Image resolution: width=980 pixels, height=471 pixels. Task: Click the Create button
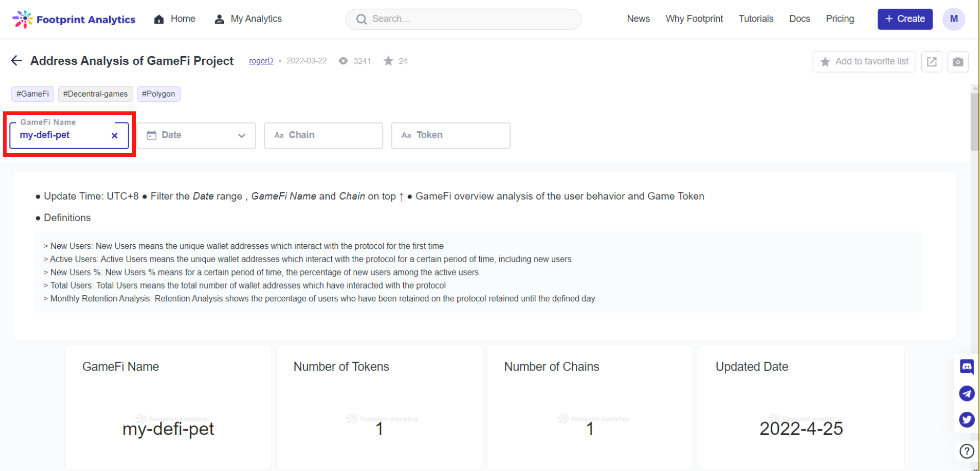point(905,19)
